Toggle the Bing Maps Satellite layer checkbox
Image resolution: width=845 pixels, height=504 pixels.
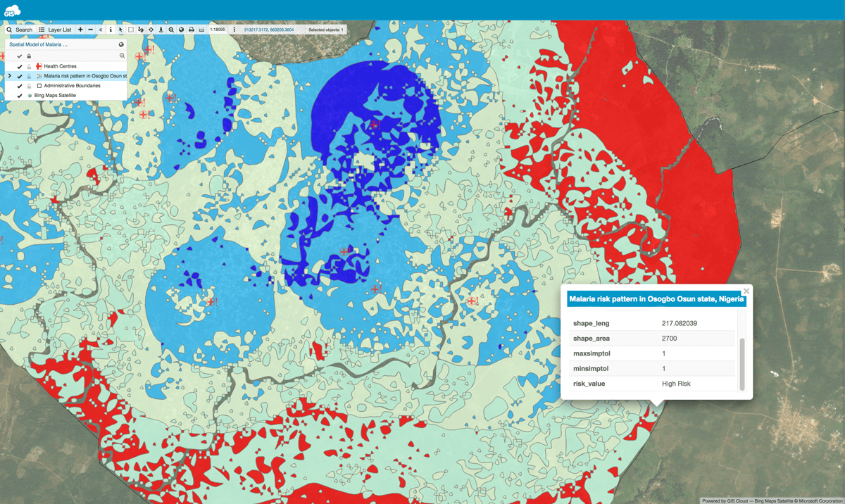[x=20, y=95]
